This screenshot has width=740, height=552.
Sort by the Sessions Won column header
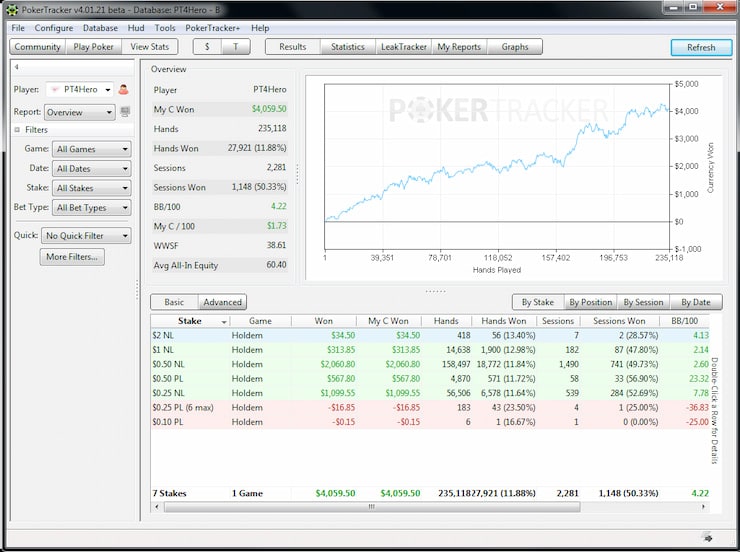coord(619,321)
